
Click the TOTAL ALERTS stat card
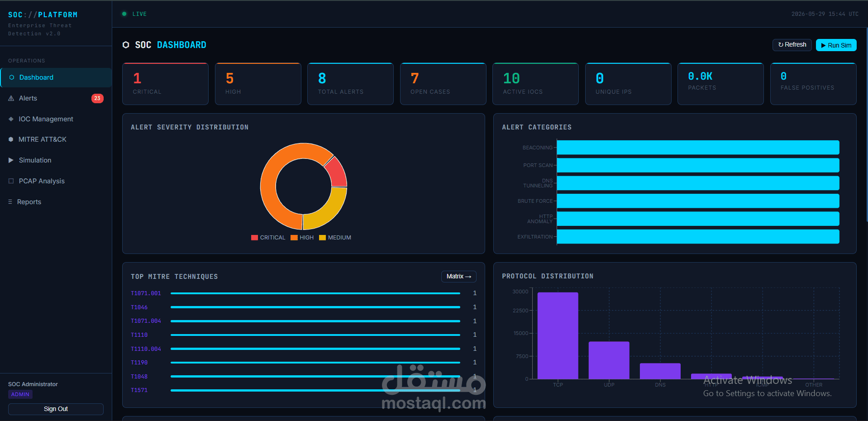350,84
